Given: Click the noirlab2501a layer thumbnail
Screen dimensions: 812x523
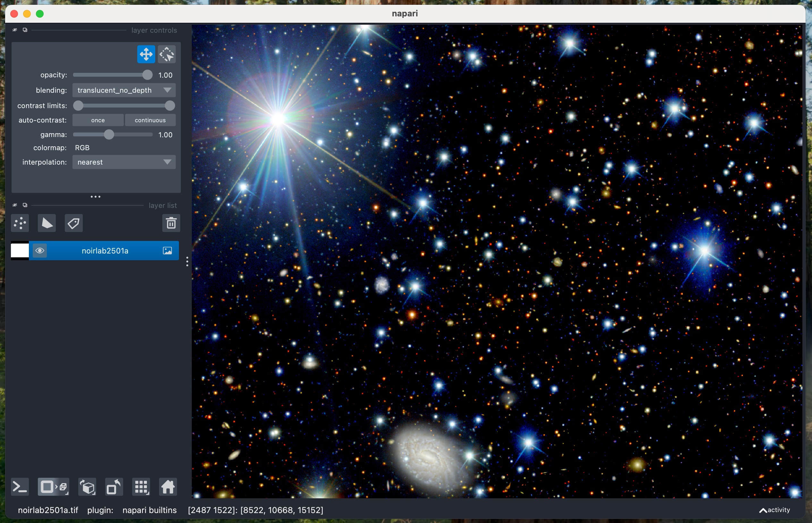Looking at the screenshot, I should [x=20, y=251].
